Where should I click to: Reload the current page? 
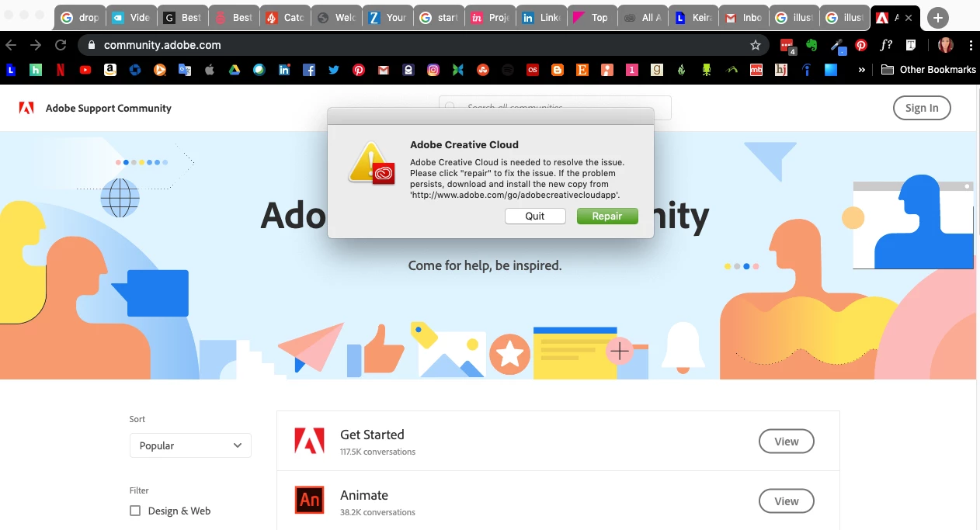tap(61, 45)
